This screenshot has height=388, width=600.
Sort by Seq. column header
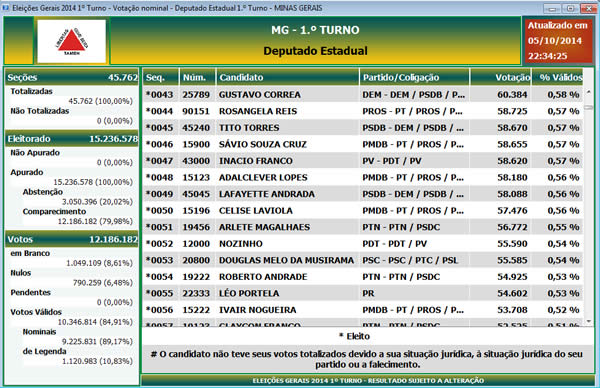click(160, 77)
